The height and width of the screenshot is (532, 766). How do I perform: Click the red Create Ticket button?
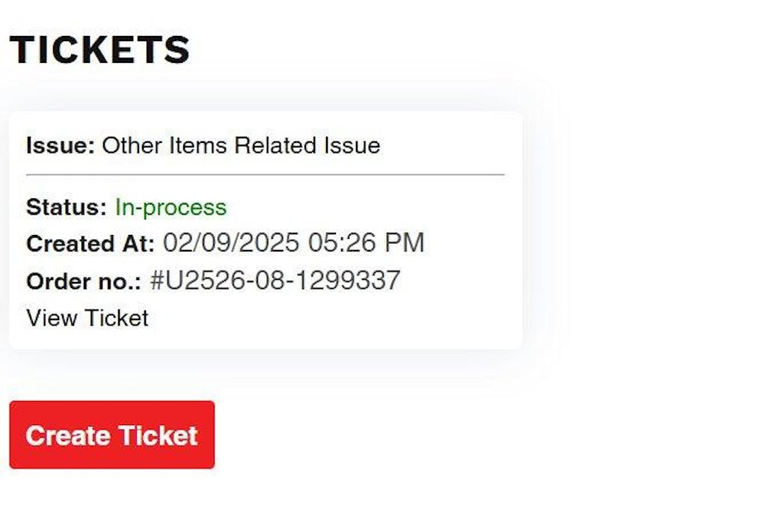tap(111, 435)
